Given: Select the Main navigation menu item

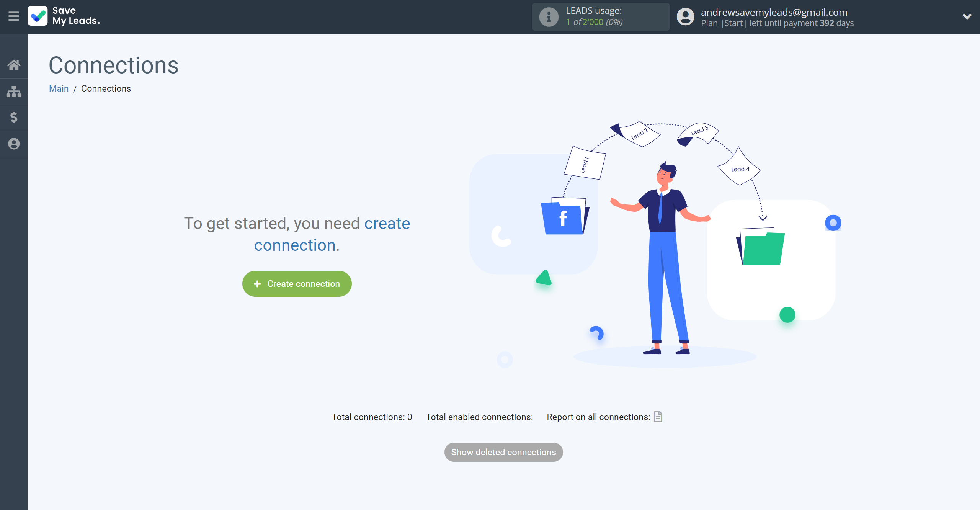Looking at the screenshot, I should click(59, 89).
